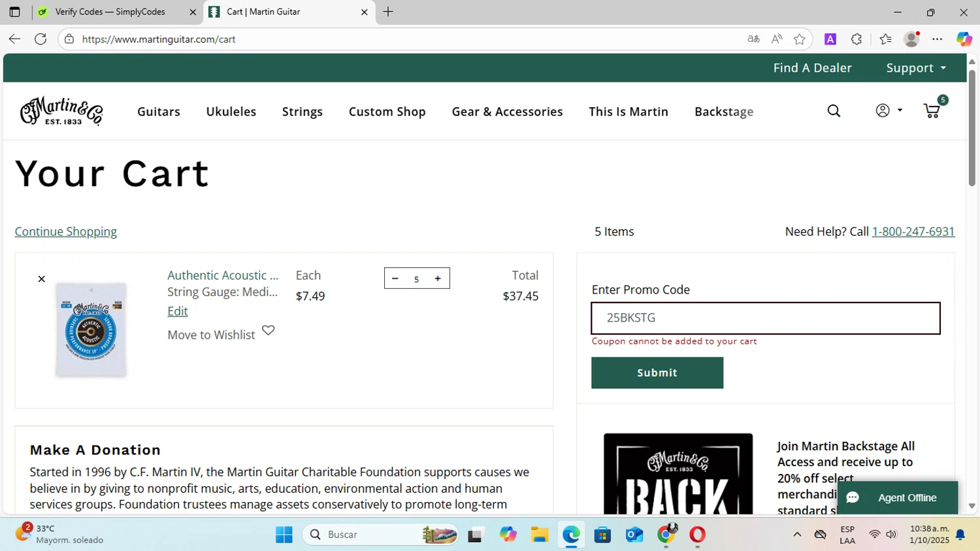
Task: Open the Agent Offline chat widget
Action: (x=898, y=497)
